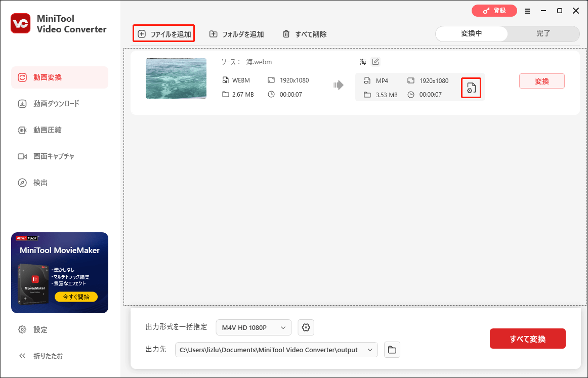Edit output name 海 pencil icon

[375, 62]
